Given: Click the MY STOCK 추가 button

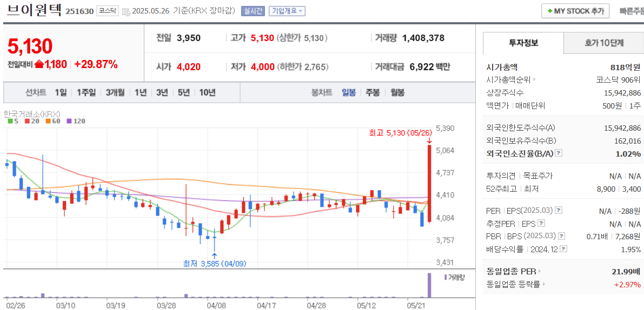Looking at the screenshot, I should [x=575, y=11].
